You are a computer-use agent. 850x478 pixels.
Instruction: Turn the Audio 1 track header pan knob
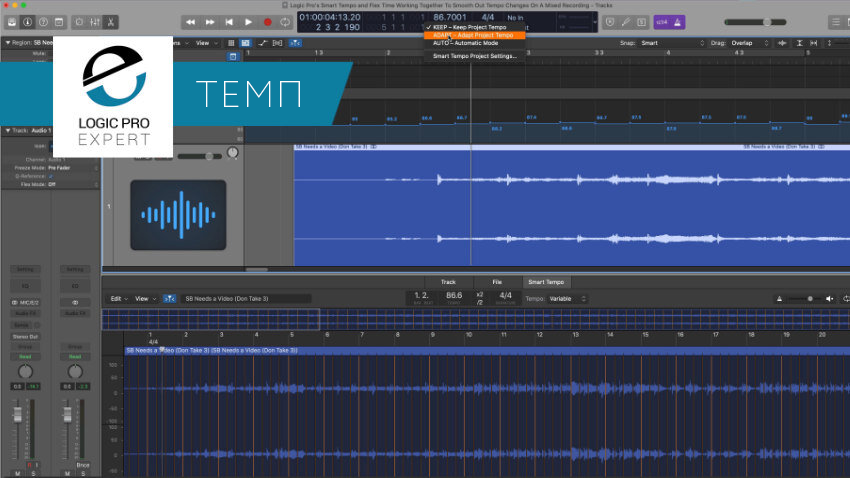point(233,153)
